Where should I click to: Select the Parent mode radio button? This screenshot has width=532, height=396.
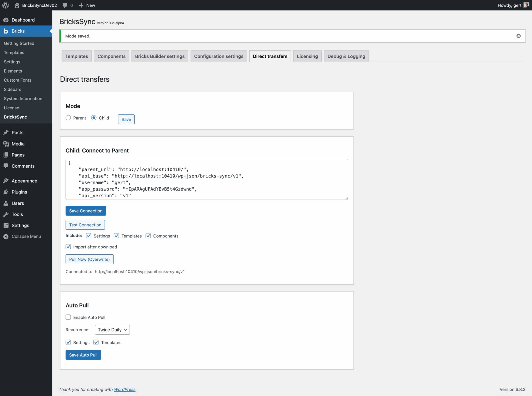[x=68, y=118]
